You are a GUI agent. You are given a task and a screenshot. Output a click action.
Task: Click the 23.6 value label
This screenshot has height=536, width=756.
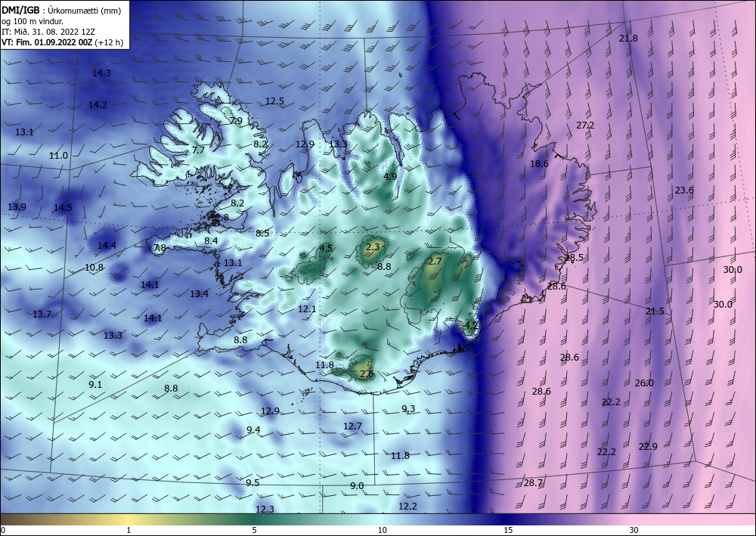coord(683,191)
